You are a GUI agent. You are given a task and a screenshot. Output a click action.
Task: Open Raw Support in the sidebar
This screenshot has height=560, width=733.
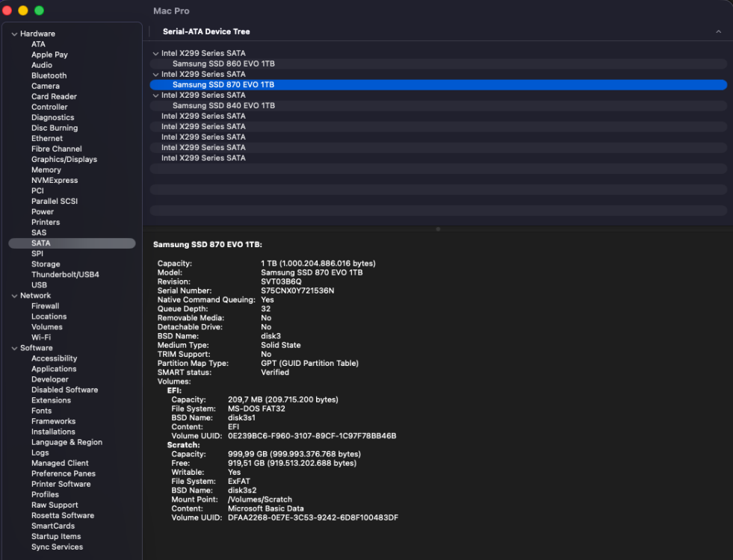tap(55, 505)
